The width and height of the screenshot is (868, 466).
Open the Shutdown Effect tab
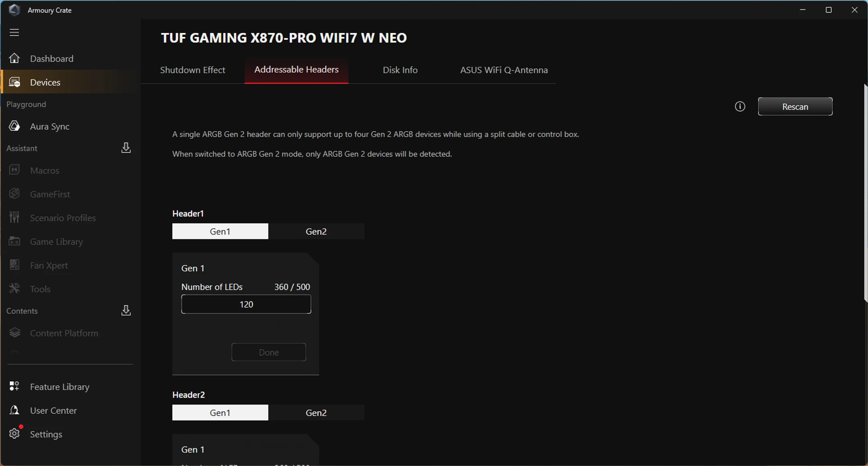click(193, 70)
